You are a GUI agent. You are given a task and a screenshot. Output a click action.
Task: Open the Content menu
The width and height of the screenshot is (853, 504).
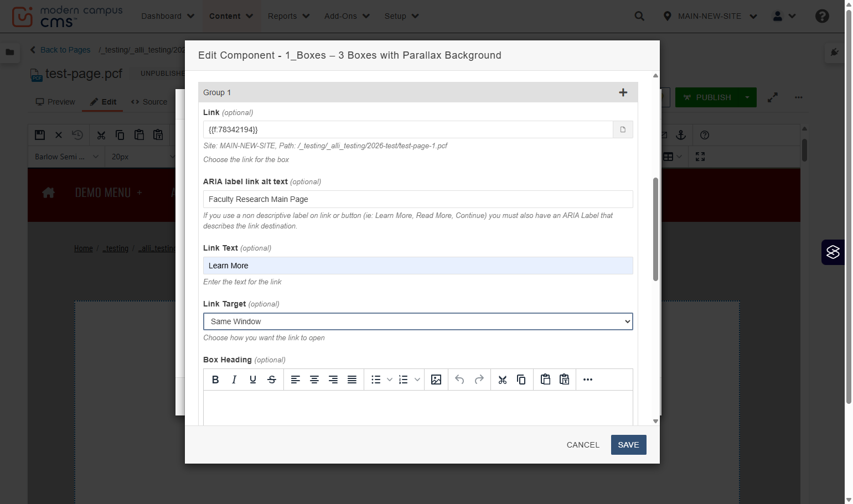click(231, 16)
